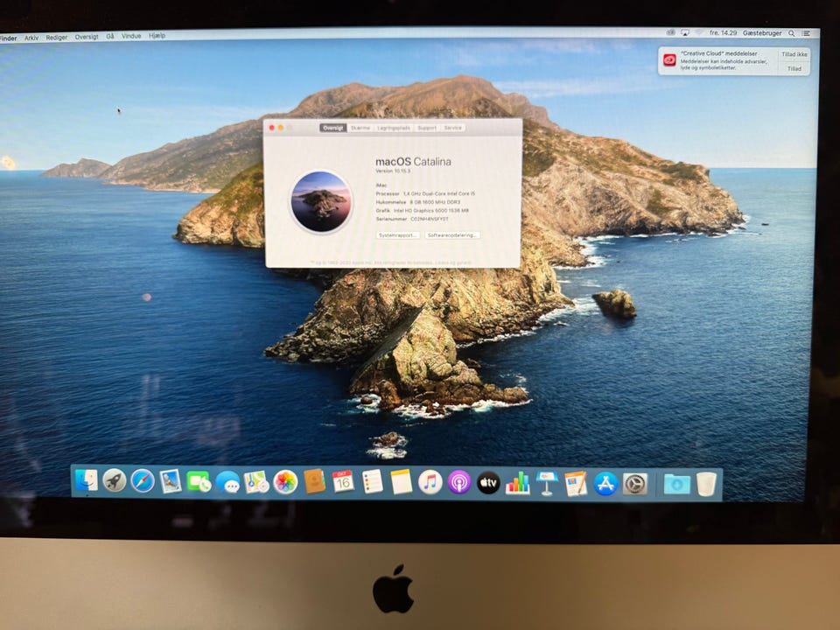The height and width of the screenshot is (630, 840).
Task: Click the Creative Cloud notification icon
Action: point(669,60)
